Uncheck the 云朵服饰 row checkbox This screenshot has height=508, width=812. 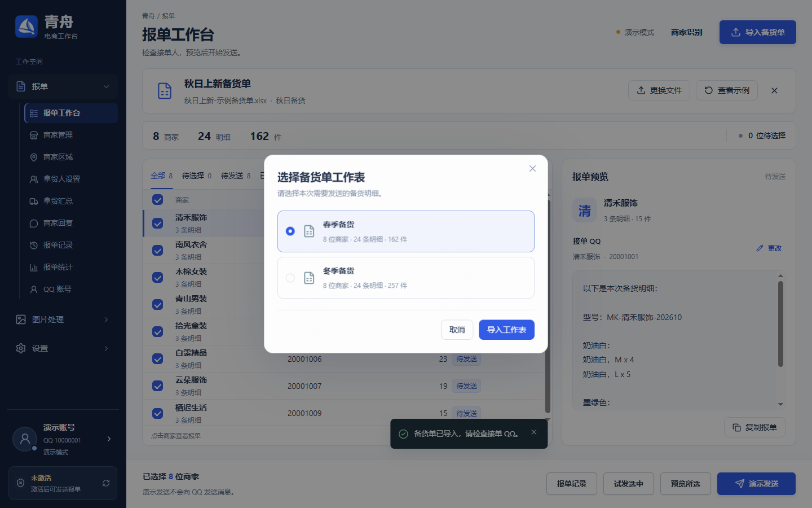tap(158, 386)
